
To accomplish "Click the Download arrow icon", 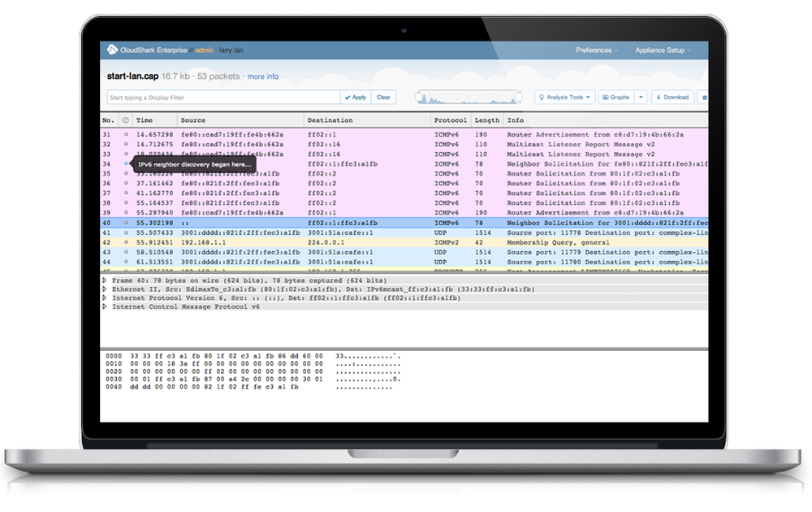I will pos(658,98).
